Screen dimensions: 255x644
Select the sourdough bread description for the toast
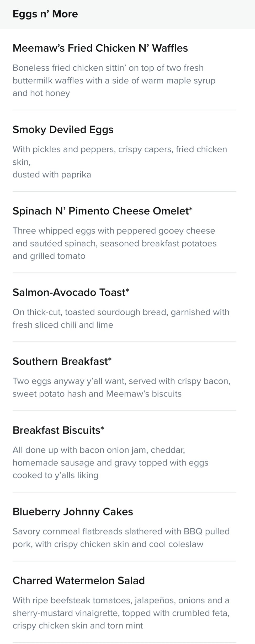coord(121,318)
